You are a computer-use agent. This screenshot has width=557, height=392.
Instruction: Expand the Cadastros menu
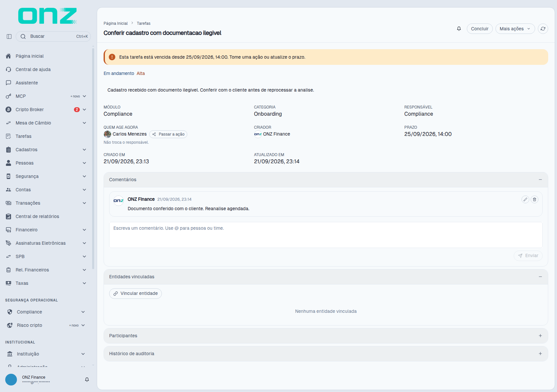point(46,150)
